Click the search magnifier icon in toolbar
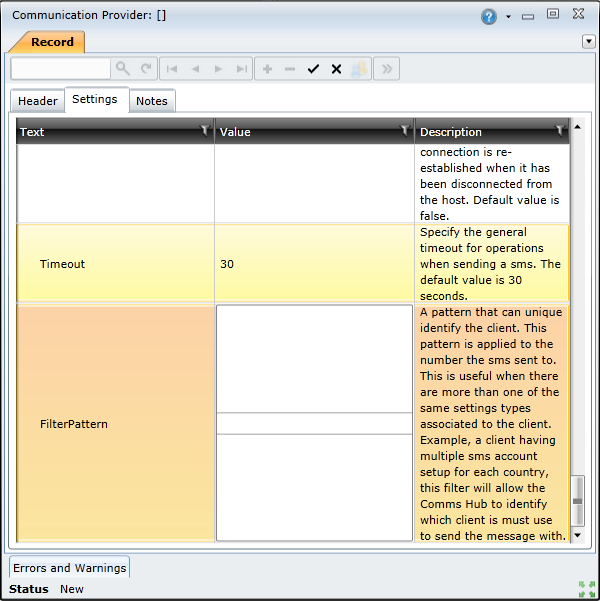 click(123, 69)
